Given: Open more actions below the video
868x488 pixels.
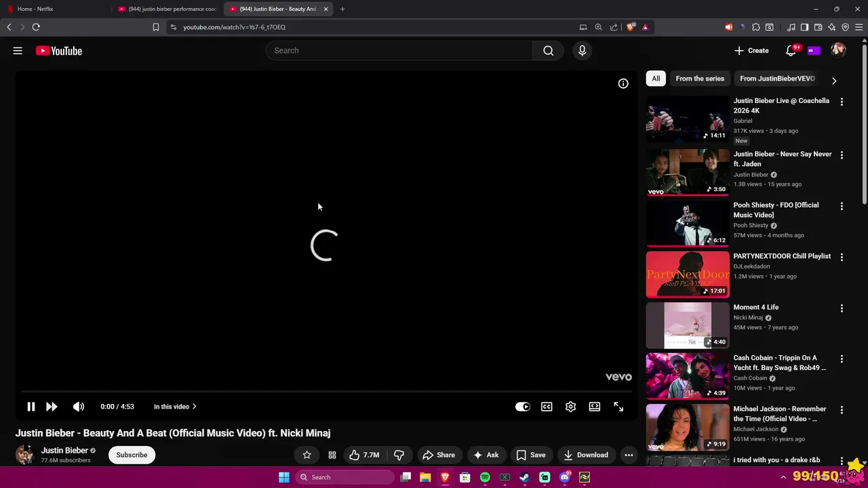Looking at the screenshot, I should click(629, 455).
